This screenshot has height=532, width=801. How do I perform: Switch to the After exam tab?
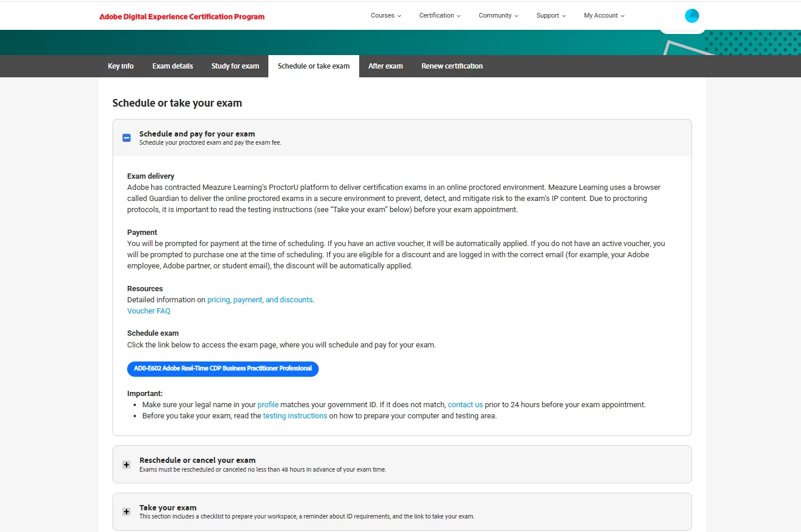pyautogui.click(x=386, y=66)
